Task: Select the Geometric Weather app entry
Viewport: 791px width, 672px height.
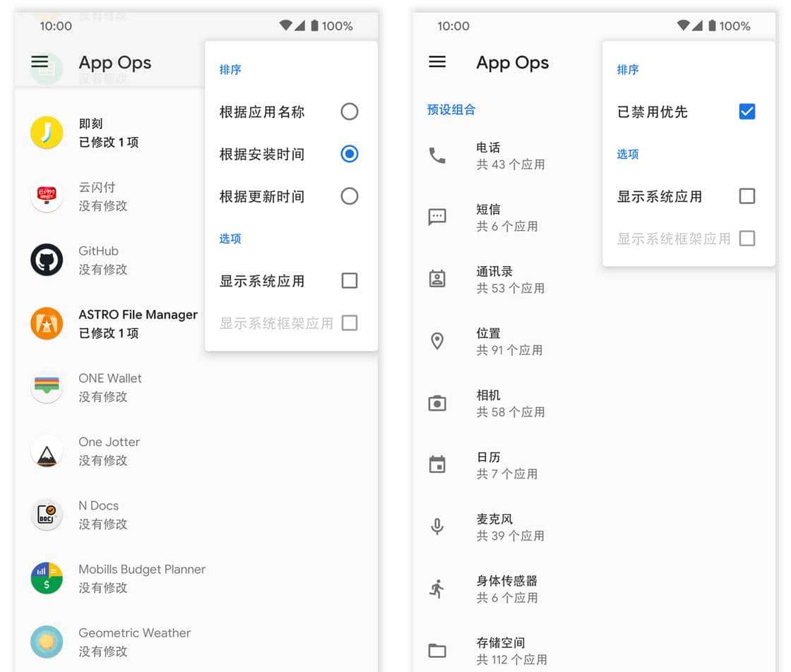Action: (x=47, y=642)
